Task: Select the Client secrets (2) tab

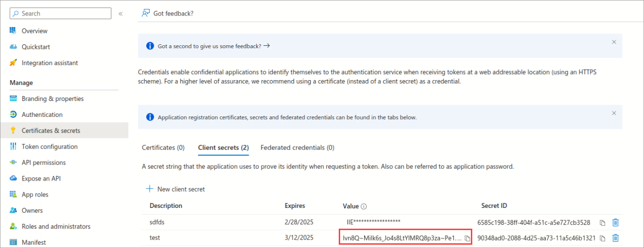Action: (223, 148)
